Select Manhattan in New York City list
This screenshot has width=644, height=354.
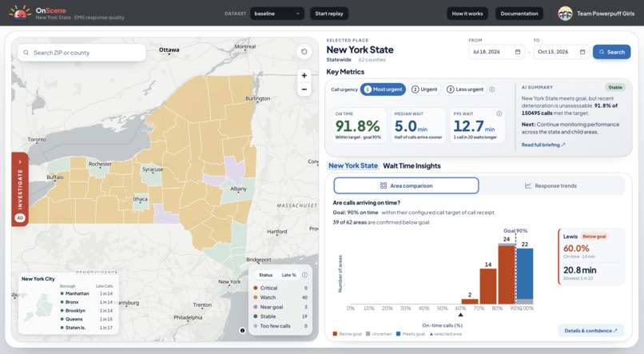pos(86,293)
